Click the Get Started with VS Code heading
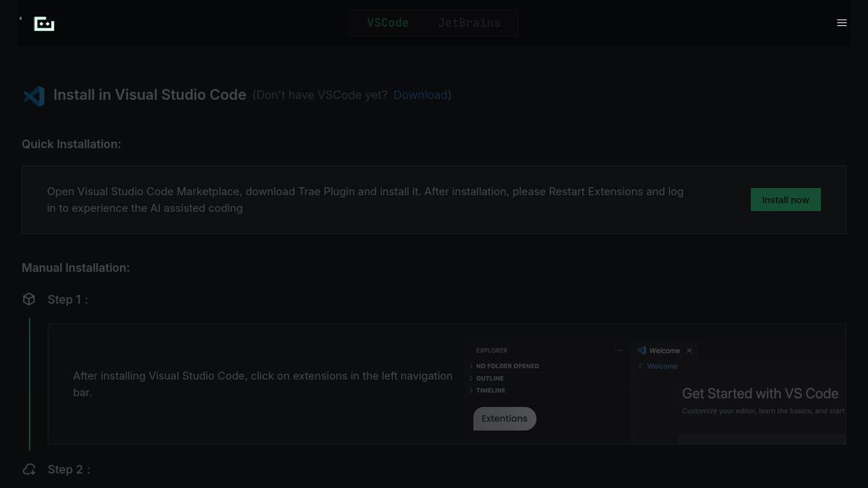 click(760, 394)
